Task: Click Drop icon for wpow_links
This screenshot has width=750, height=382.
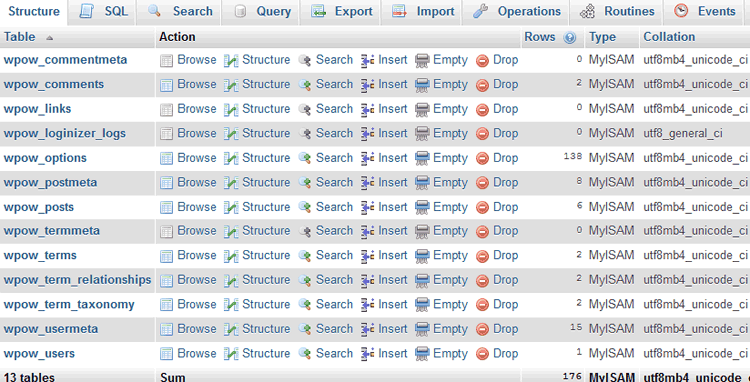Action: 482,109
